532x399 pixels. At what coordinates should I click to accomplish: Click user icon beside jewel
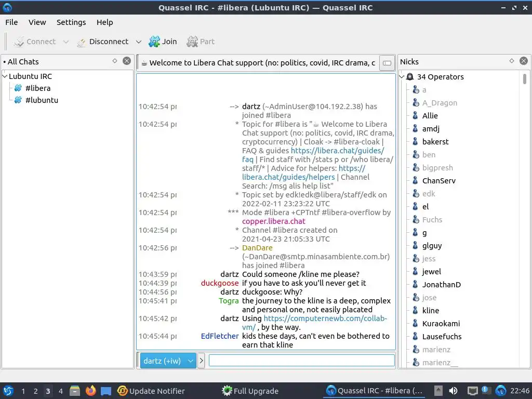click(x=415, y=271)
